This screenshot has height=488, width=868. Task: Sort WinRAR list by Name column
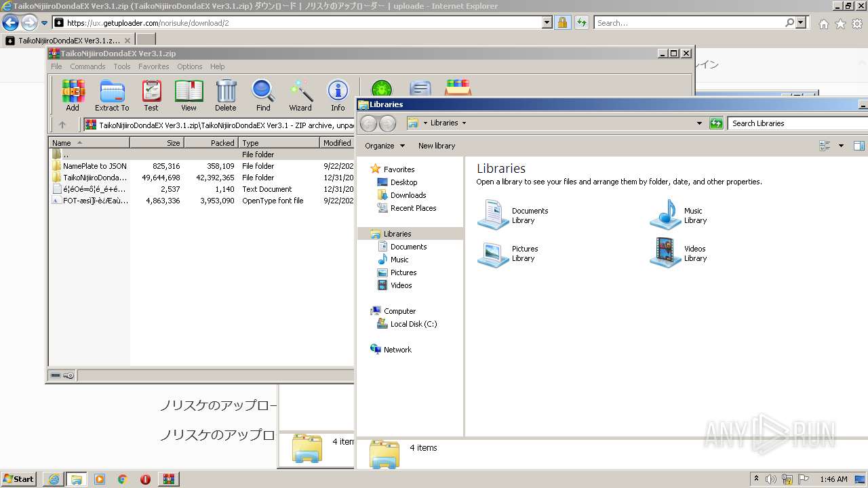point(90,143)
